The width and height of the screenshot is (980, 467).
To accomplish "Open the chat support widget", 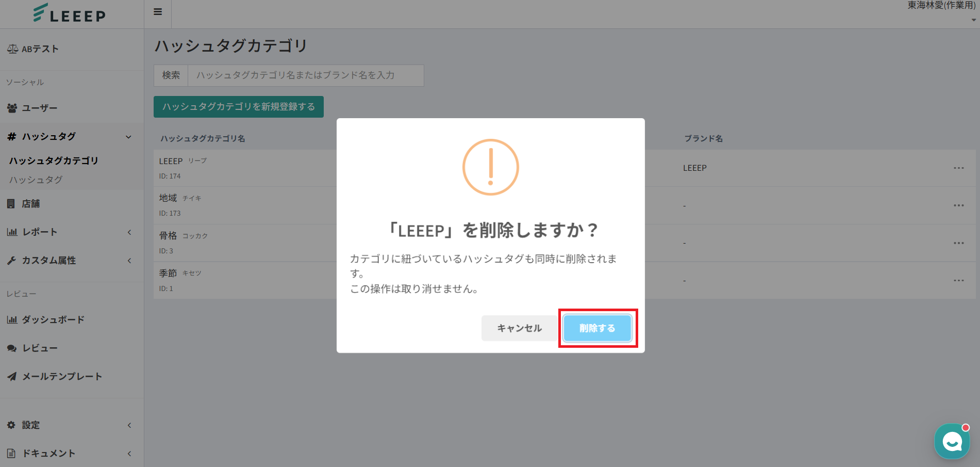I will 952,441.
